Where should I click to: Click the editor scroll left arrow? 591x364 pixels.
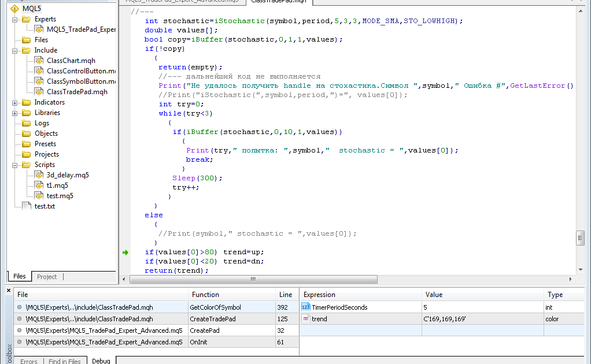tap(124, 279)
